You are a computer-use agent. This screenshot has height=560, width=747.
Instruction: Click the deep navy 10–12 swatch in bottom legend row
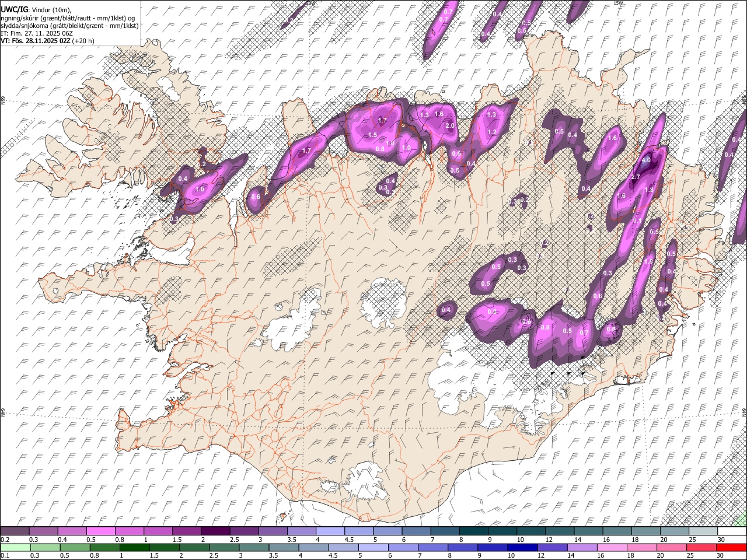(x=523, y=548)
